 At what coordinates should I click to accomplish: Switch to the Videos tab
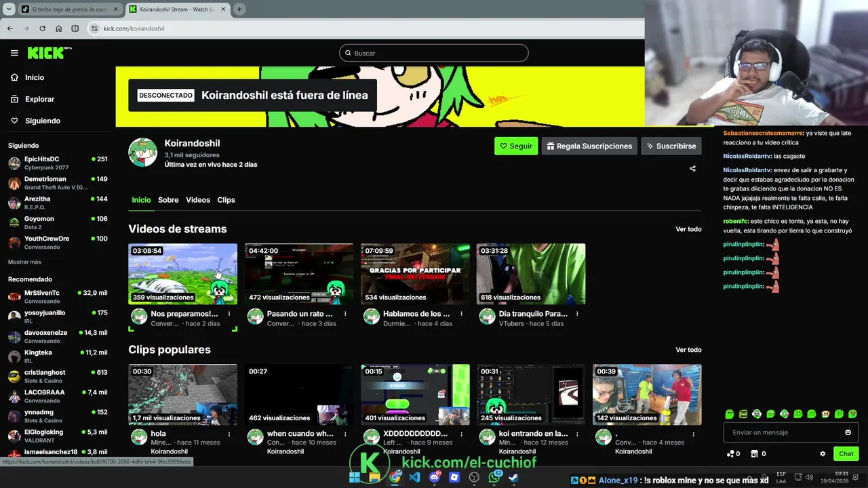(x=198, y=200)
